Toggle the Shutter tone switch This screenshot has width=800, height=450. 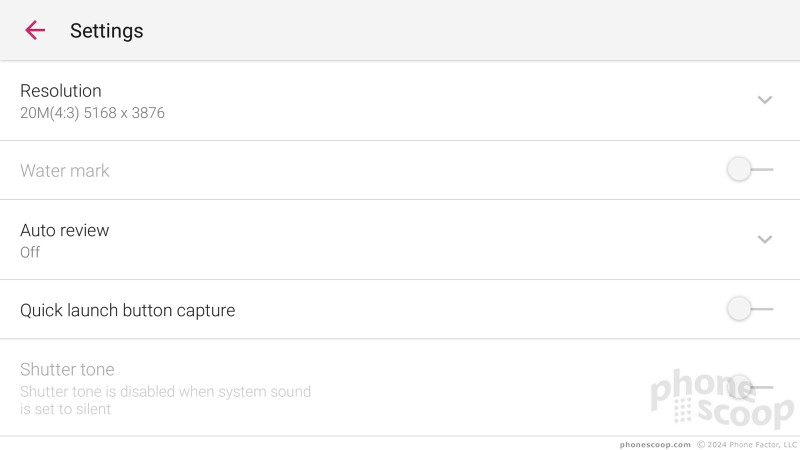(x=749, y=387)
